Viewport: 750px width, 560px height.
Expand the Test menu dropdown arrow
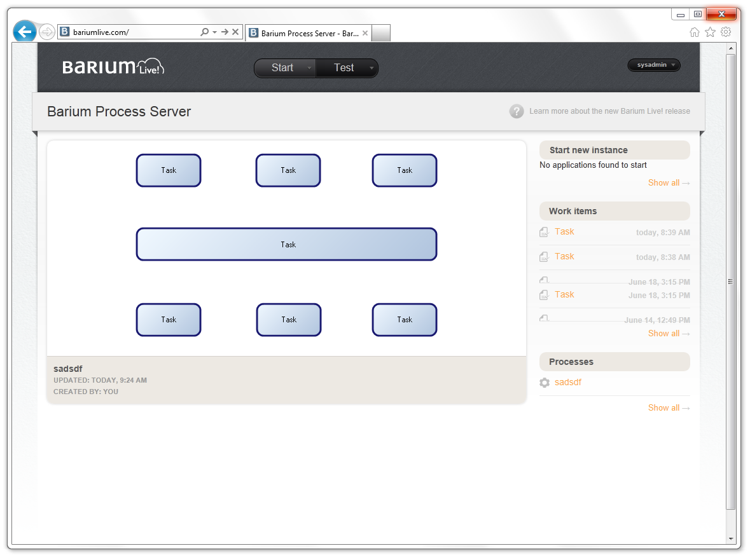tap(371, 68)
